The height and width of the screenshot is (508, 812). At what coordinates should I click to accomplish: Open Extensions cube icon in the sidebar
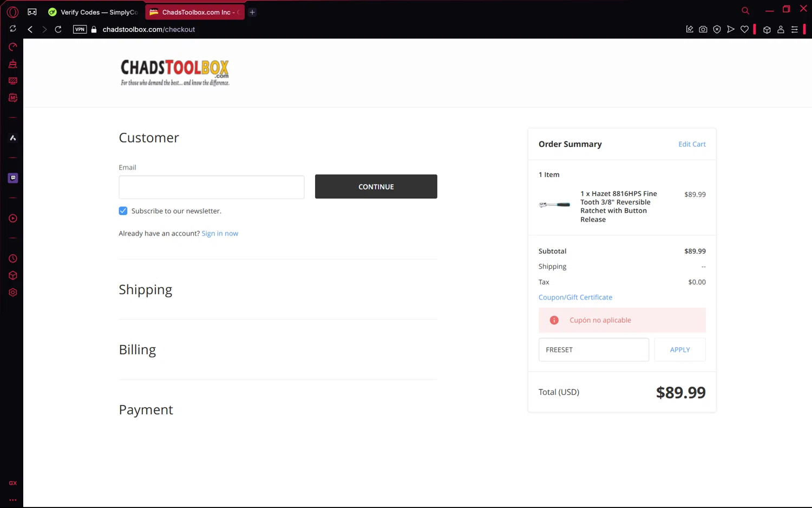point(13,275)
